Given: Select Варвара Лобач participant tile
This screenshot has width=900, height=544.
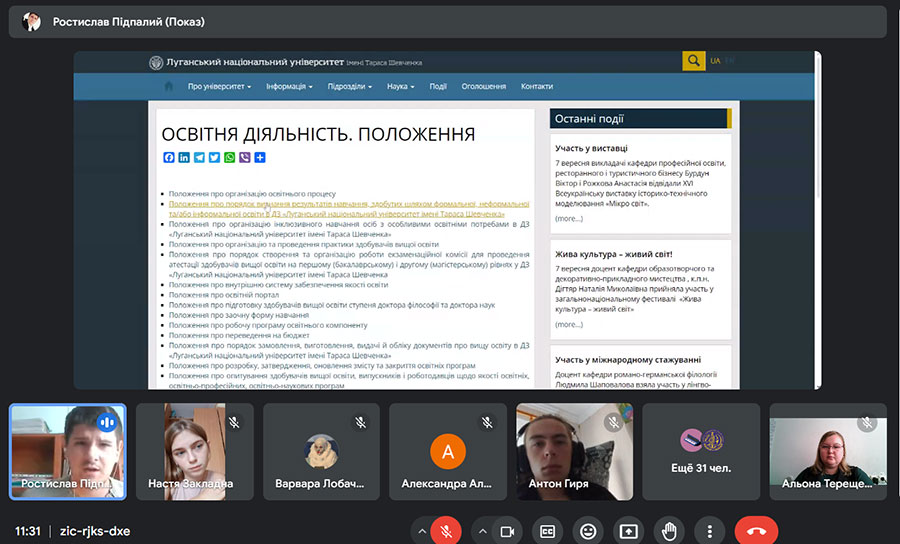Looking at the screenshot, I should tap(321, 452).
